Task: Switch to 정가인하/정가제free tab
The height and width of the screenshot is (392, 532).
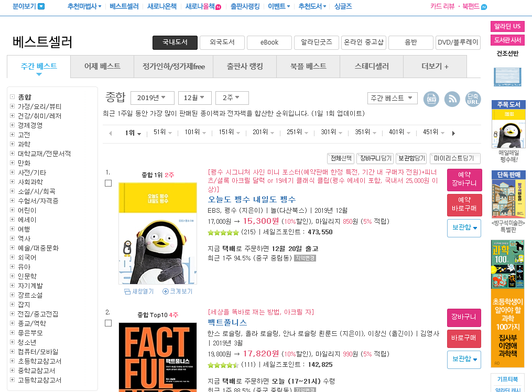Action: [173, 67]
